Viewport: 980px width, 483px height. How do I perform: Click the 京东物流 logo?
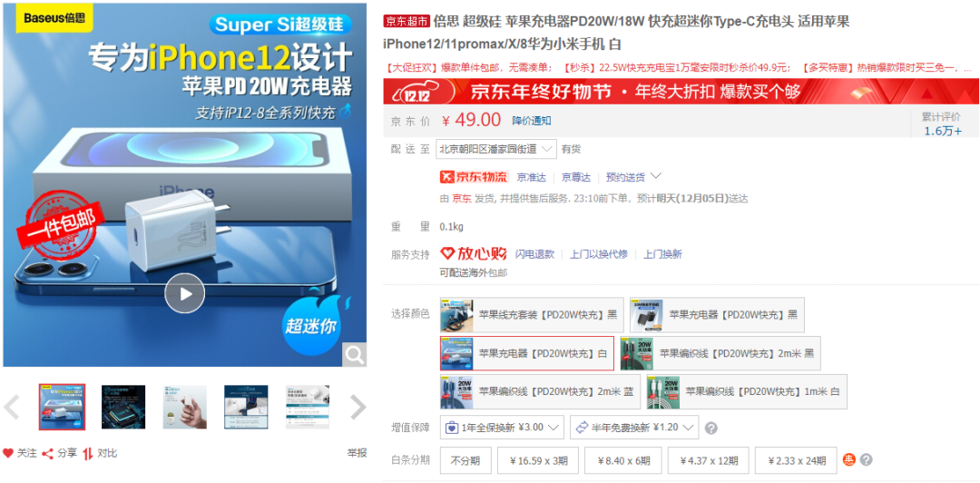475,177
